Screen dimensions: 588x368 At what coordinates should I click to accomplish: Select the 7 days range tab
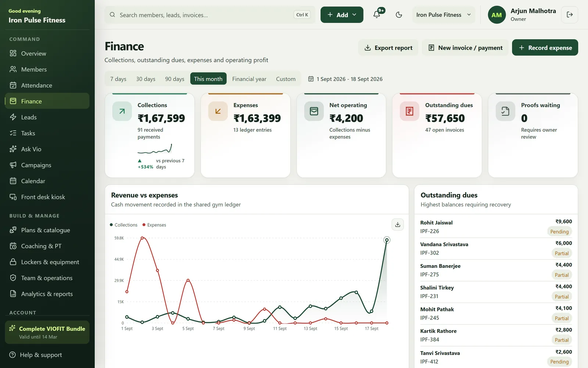pyautogui.click(x=118, y=79)
